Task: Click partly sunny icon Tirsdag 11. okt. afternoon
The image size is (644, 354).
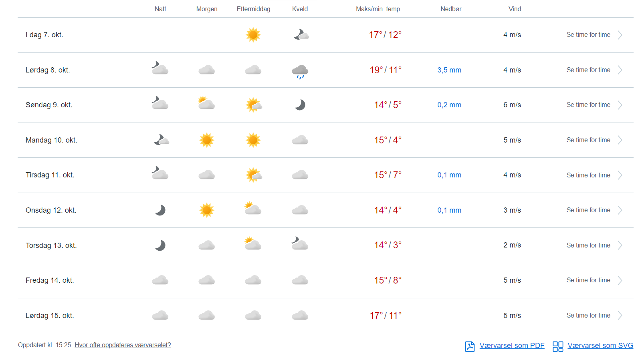Action: 253,175
